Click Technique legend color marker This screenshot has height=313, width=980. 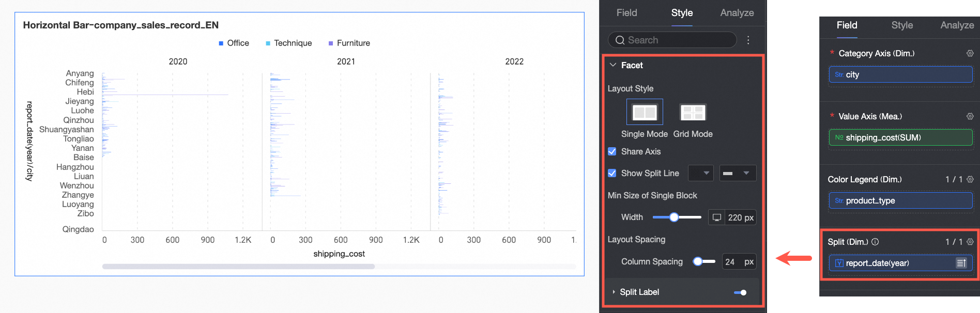(x=268, y=43)
